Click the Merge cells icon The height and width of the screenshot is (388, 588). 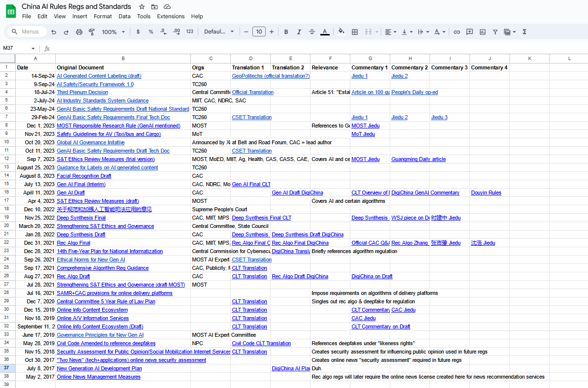coord(368,32)
